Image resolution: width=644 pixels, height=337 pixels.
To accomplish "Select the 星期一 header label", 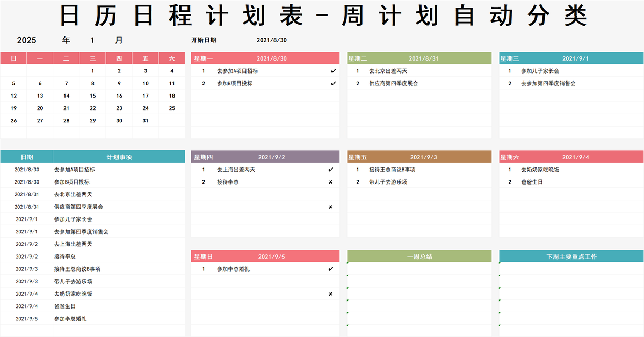I will [204, 58].
